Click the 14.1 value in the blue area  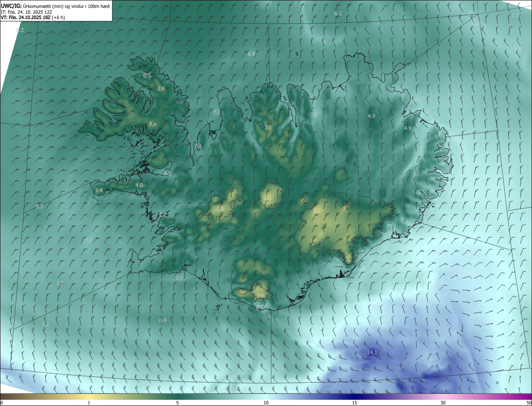(372, 352)
